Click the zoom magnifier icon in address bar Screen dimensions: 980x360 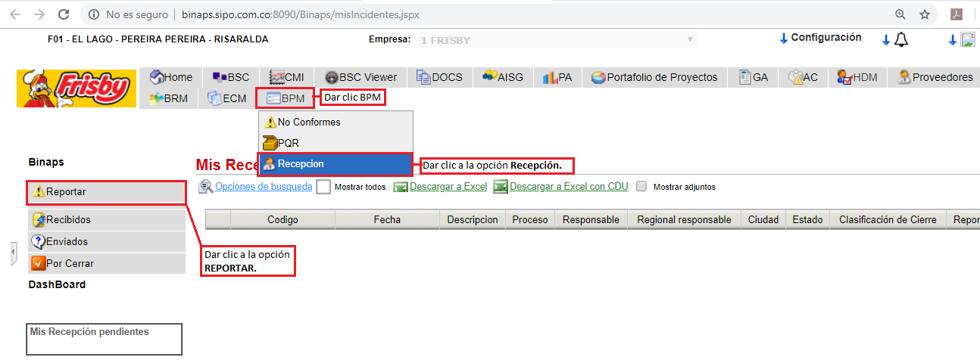click(x=900, y=14)
